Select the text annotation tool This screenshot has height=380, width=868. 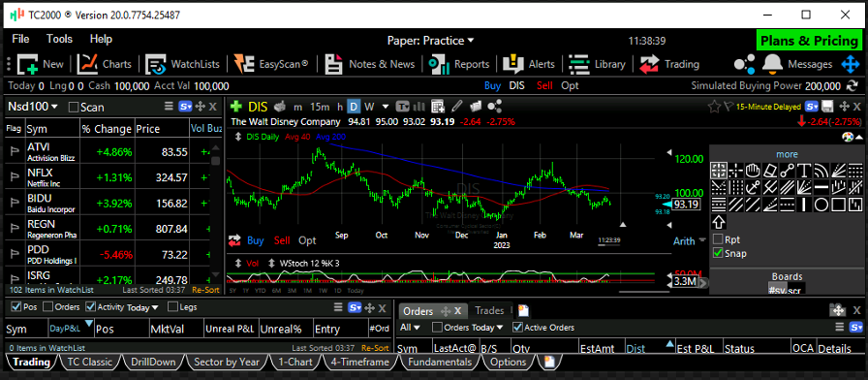pyautogui.click(x=804, y=171)
